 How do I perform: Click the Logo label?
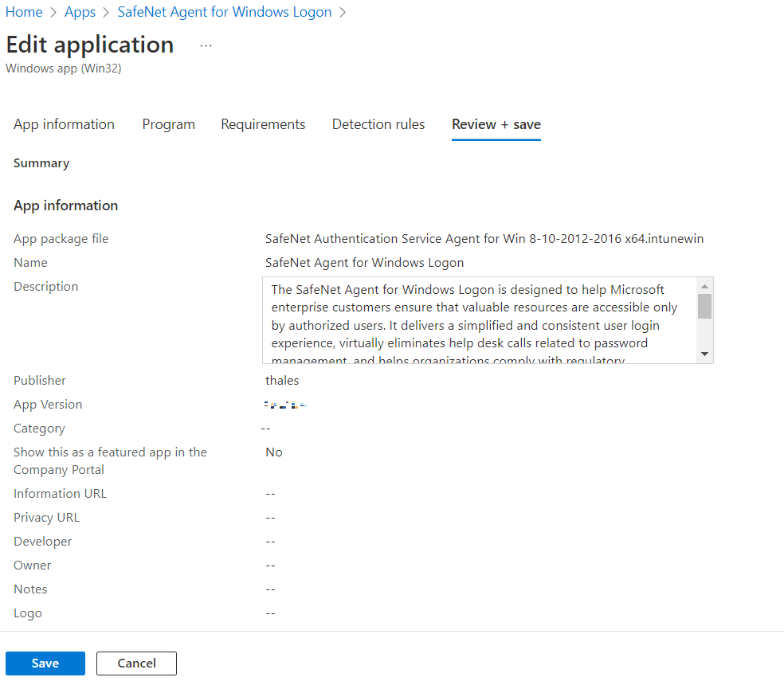point(28,613)
